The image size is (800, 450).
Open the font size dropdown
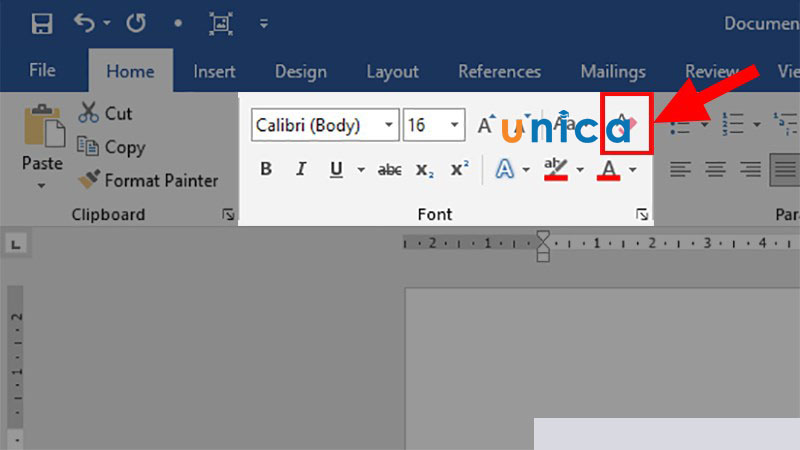pos(455,125)
